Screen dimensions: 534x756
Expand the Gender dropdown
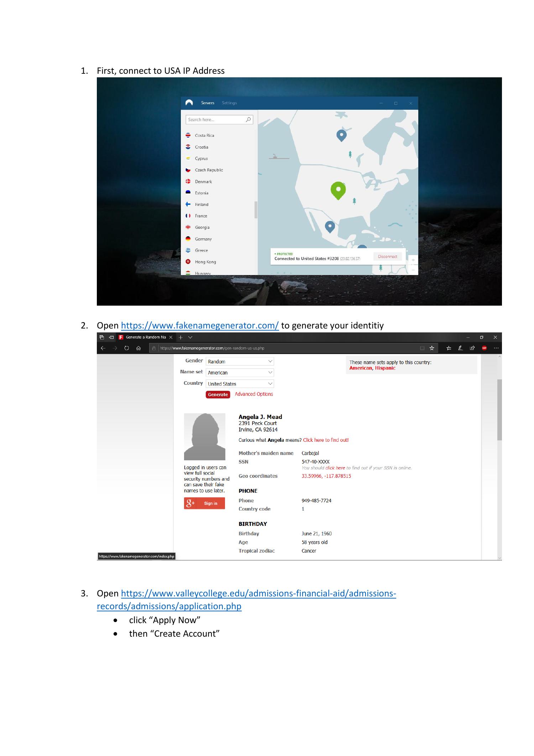pos(240,361)
